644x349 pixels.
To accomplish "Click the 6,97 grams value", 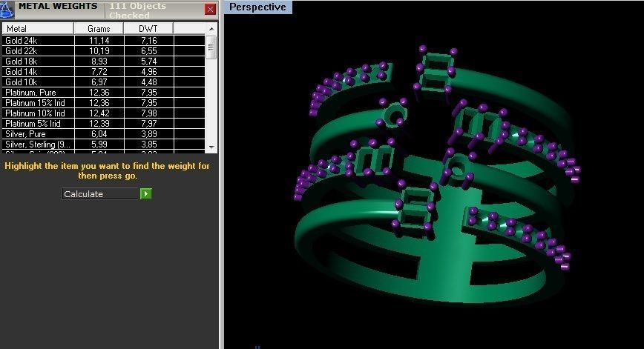I will coord(99,82).
